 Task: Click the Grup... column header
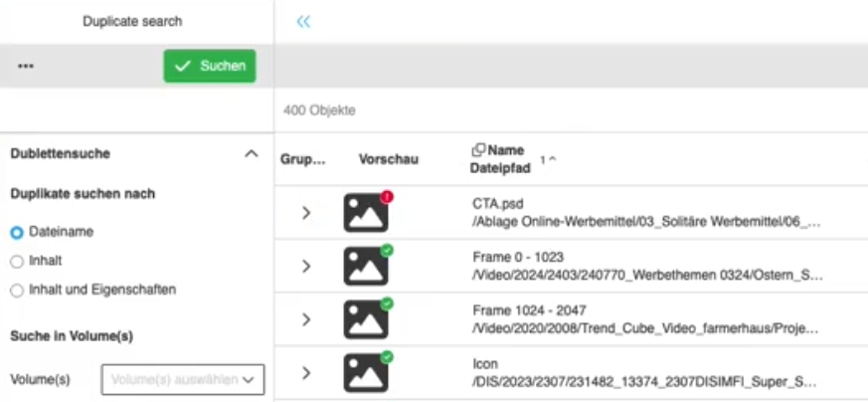pyautogui.click(x=303, y=160)
